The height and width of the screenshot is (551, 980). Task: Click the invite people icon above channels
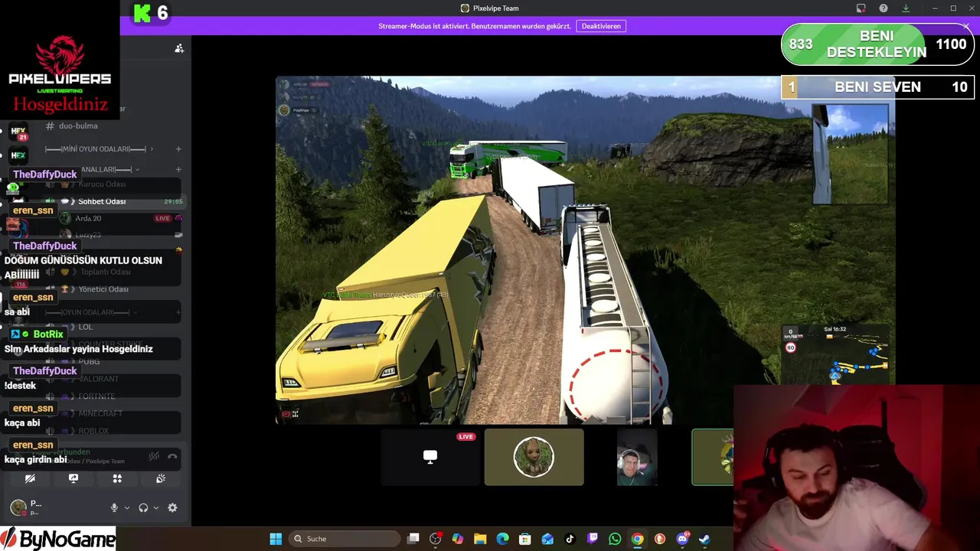click(179, 48)
